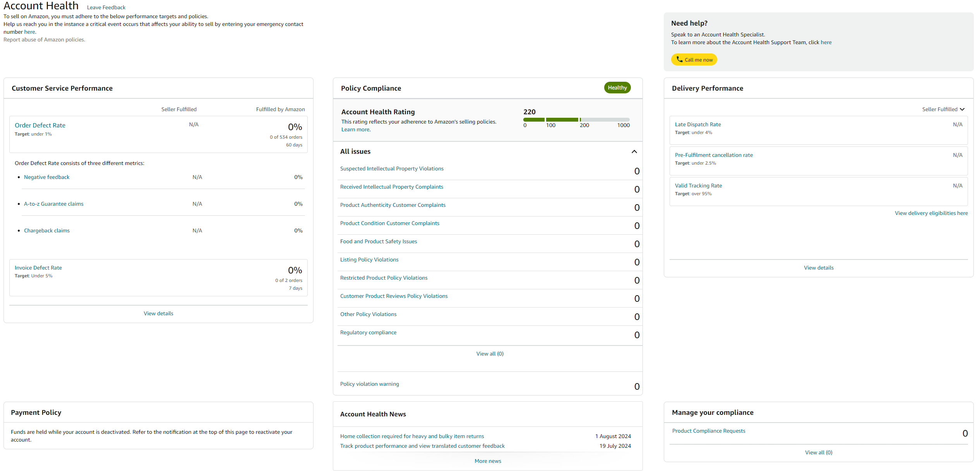The height and width of the screenshot is (471, 980).
Task: Click View all (0) under All issues
Action: (490, 354)
